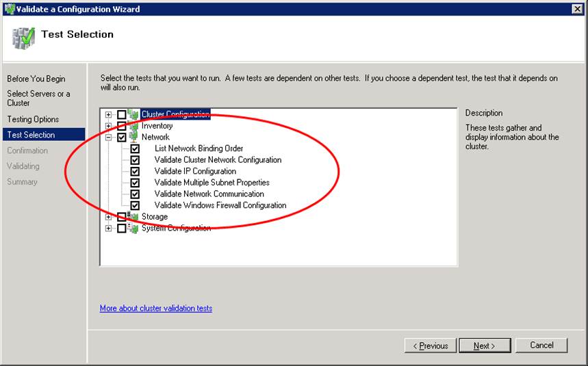Click the Validating step in sidebar
This screenshot has height=366, width=588.
pos(23,166)
